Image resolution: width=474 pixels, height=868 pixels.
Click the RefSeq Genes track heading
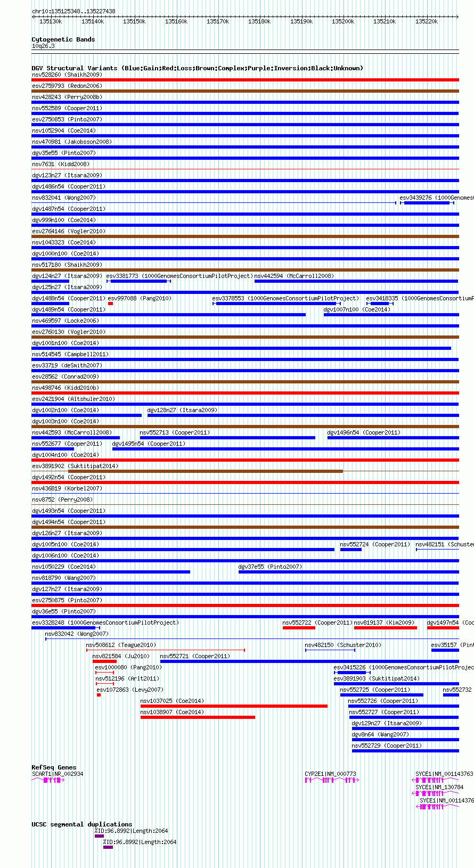coord(54,767)
